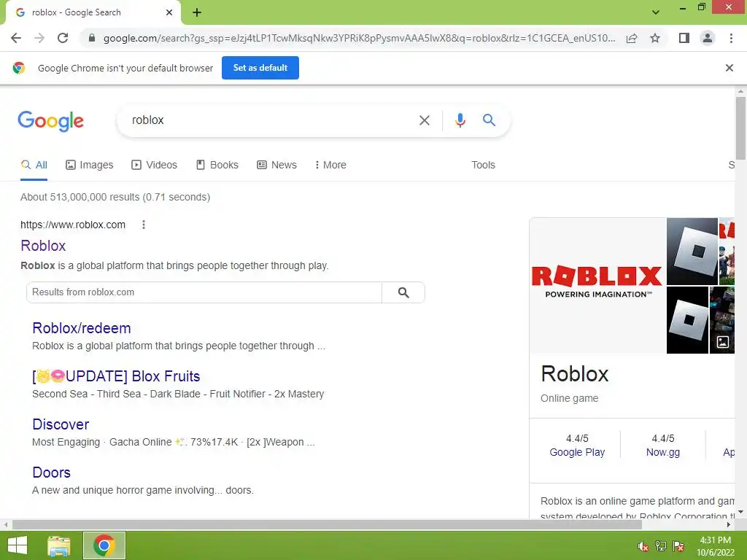This screenshot has height=560, width=747.
Task: Click the horizontal scrollbar thumb
Action: [327, 525]
